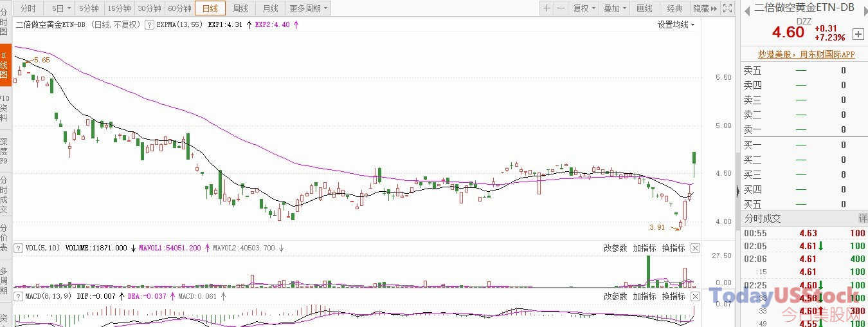Click 改参数 in MACD panel
The image size is (868, 327).
[615, 296]
